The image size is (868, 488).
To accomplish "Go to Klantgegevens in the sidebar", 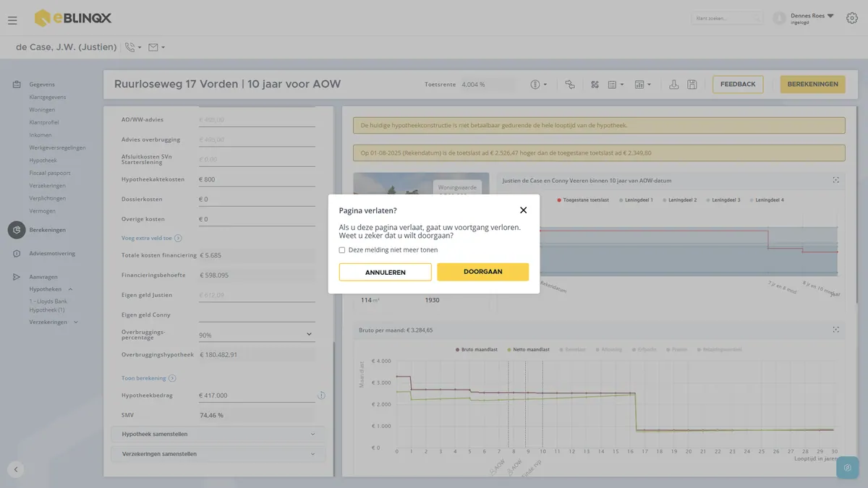I will click(48, 98).
